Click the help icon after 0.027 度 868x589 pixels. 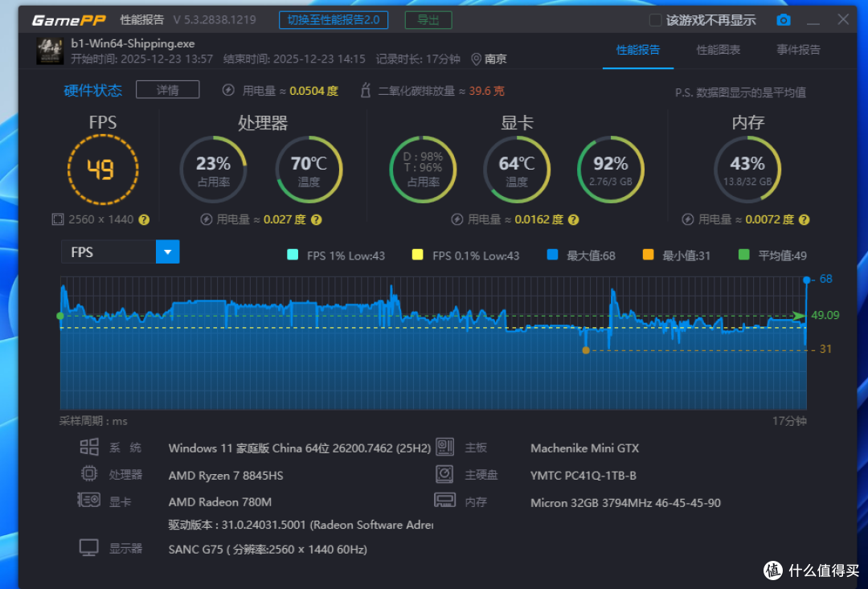(316, 219)
